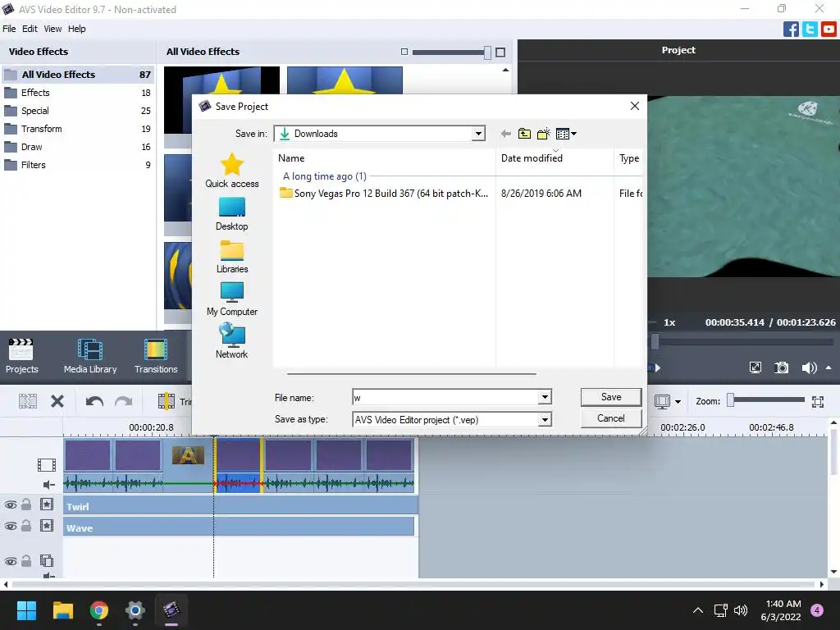Screen dimensions: 840x630
Task: Select the Special category
Action: [78, 111]
